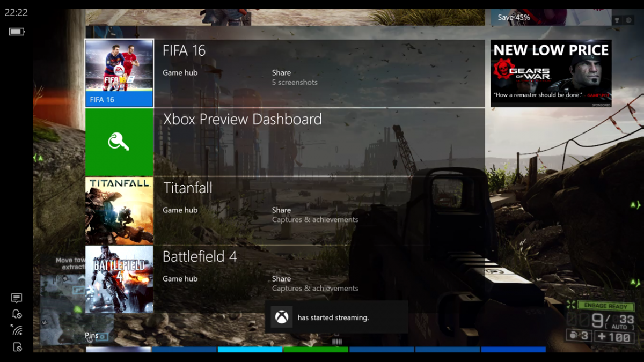Open the Battlefield 4 Game hub
The height and width of the screenshot is (362, 644).
pyautogui.click(x=180, y=278)
